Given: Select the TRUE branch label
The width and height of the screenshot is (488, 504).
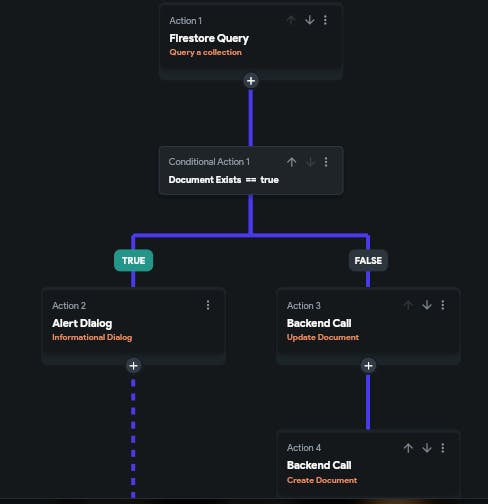Looking at the screenshot, I should coord(134,260).
